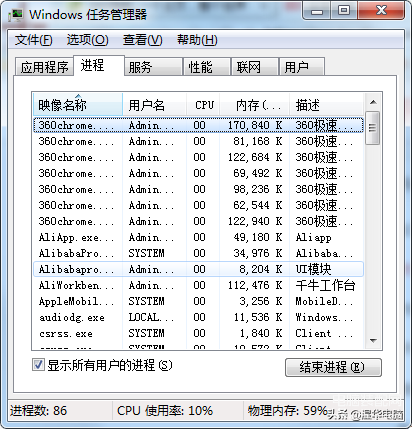This screenshot has width=412, height=429.
Task: Click the scrollbar up arrow
Action: 373,102
